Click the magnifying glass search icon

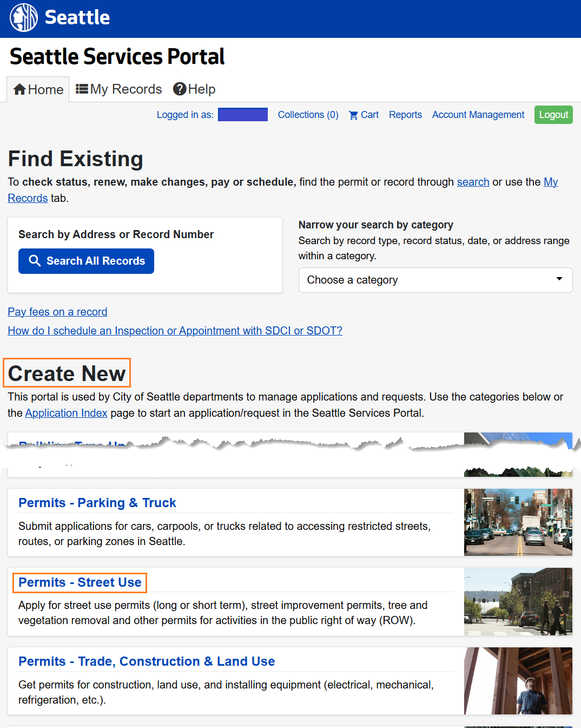(x=35, y=261)
